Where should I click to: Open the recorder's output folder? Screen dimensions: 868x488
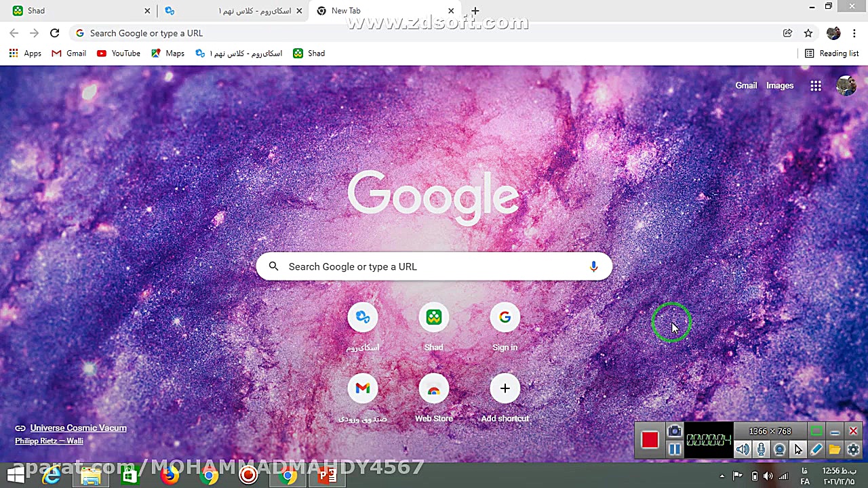click(835, 449)
